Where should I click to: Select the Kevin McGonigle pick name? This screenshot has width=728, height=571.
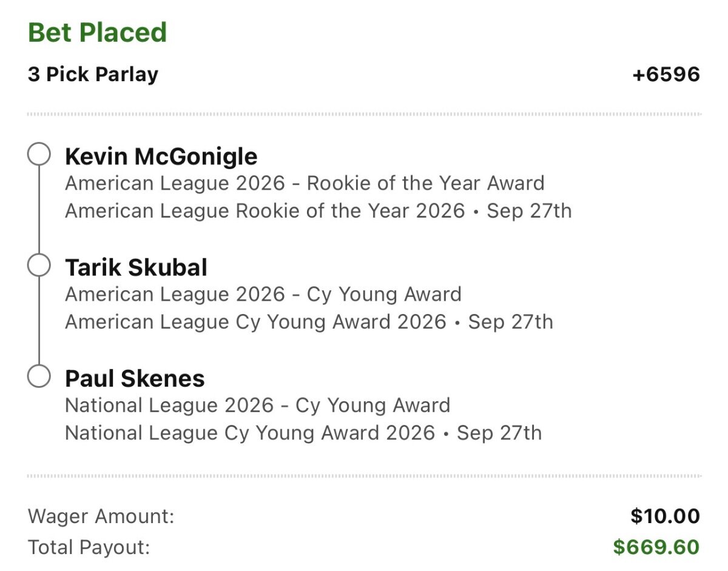coord(161,156)
